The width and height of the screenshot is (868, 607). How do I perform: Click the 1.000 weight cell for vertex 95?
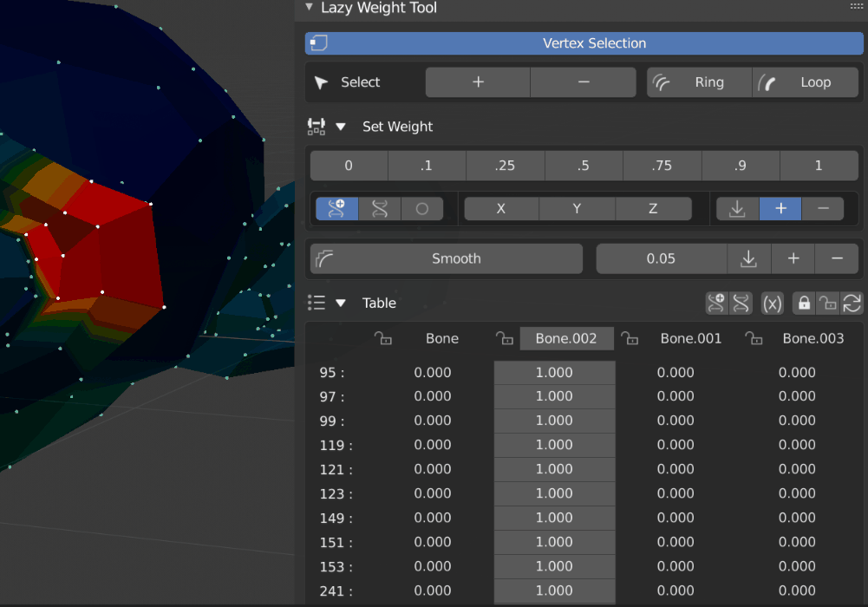point(555,372)
